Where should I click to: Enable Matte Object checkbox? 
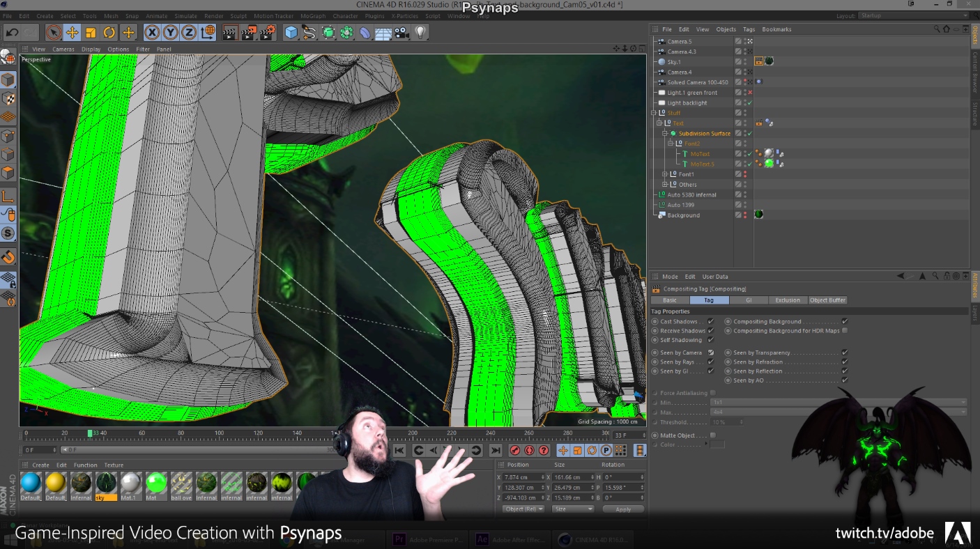[x=712, y=435]
